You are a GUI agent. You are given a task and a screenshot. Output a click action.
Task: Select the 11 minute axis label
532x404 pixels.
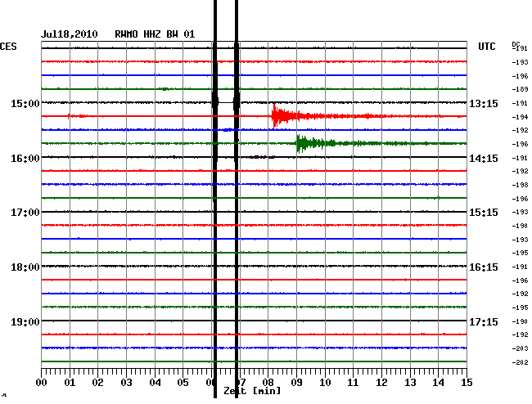click(x=354, y=383)
